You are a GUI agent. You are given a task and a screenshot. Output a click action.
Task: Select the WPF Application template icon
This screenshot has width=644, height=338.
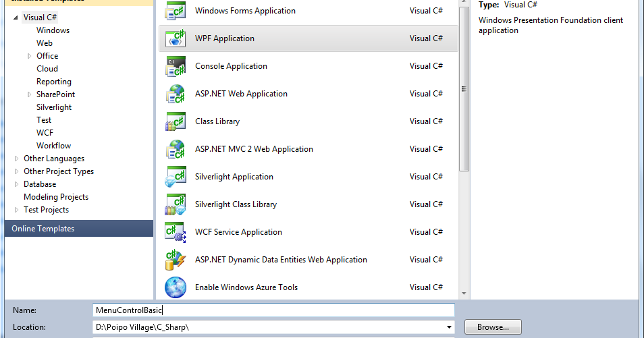pos(176,38)
